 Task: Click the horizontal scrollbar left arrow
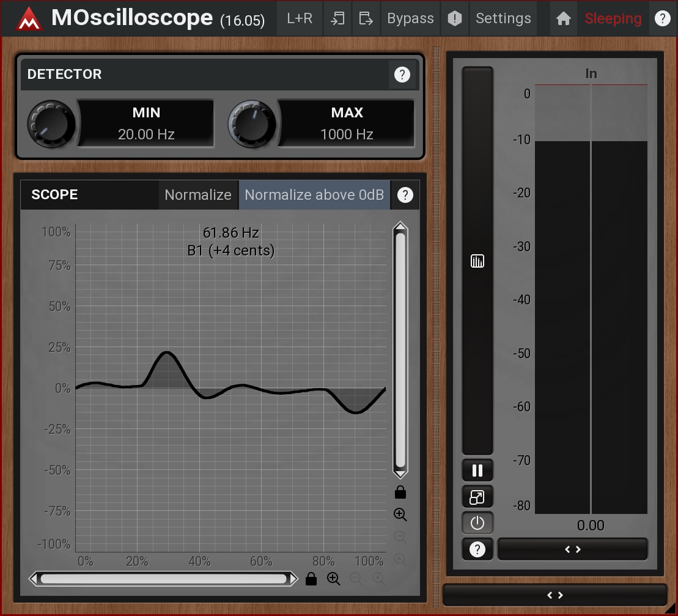(x=33, y=578)
